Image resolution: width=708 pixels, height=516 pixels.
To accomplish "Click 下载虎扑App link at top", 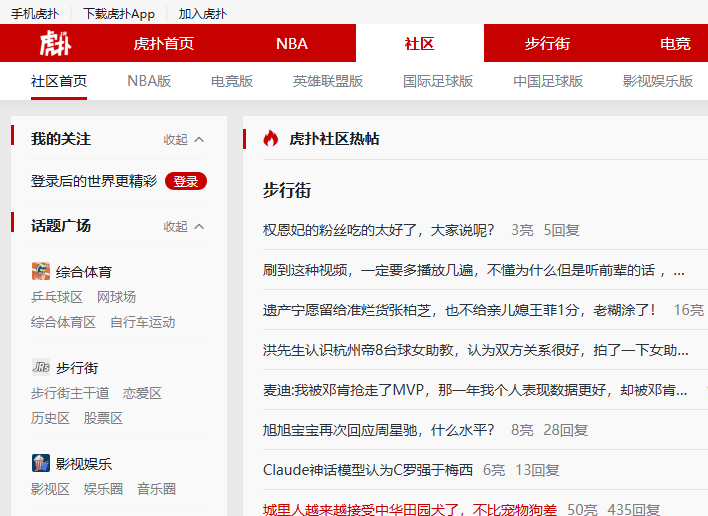I will pyautogui.click(x=119, y=14).
